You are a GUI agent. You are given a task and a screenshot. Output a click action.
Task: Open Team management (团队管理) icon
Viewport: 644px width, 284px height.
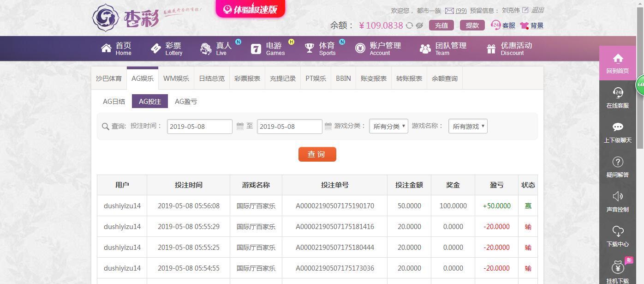coord(424,48)
